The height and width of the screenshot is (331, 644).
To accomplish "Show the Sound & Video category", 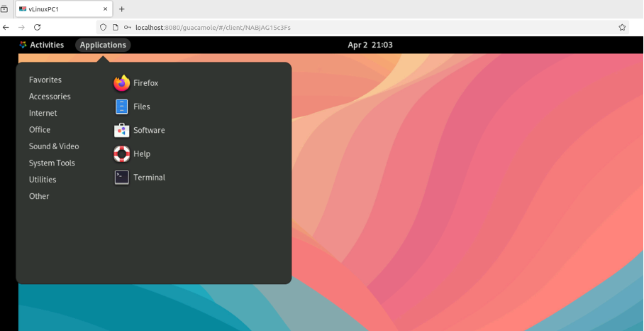I will pos(54,146).
